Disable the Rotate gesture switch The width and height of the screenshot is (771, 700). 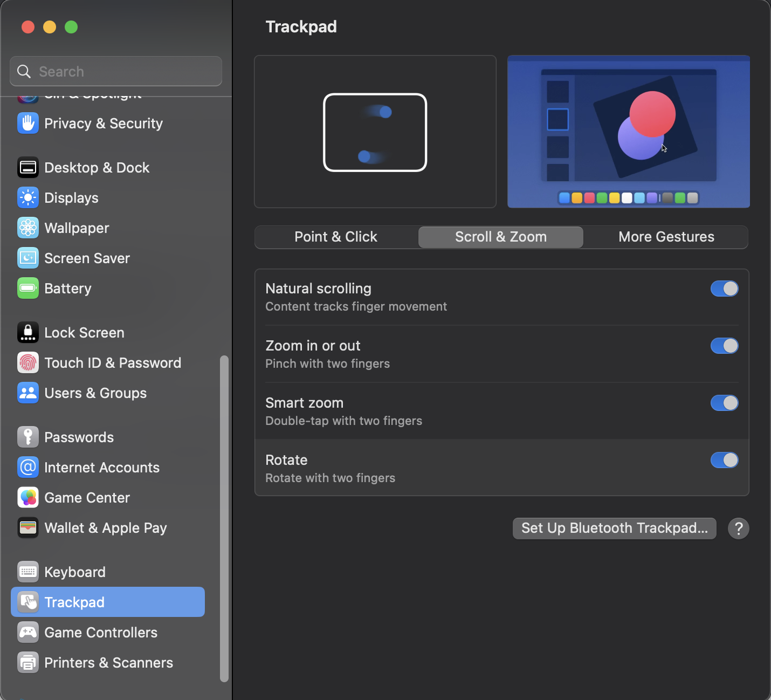[724, 460]
